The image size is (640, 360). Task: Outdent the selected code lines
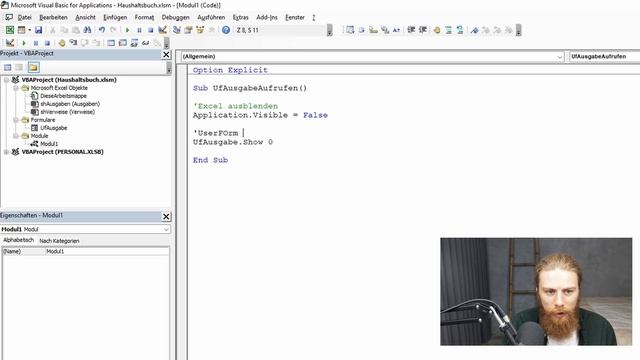click(423, 30)
